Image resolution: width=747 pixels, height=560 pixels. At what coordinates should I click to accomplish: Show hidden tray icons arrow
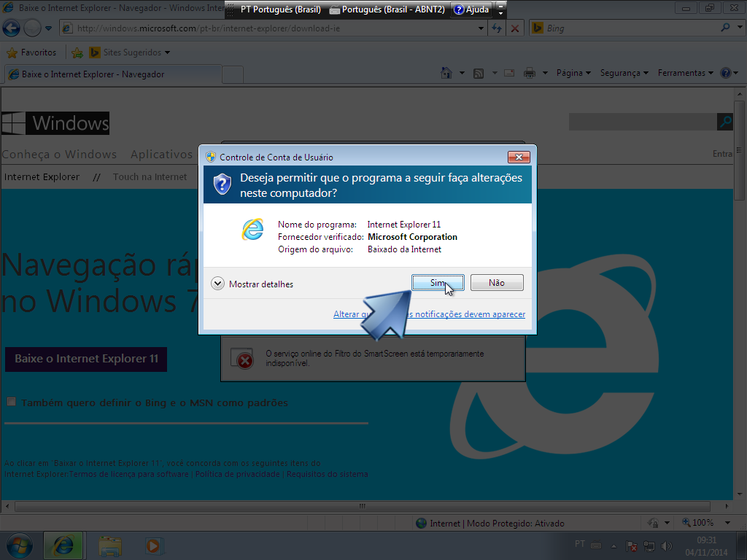coord(614,546)
